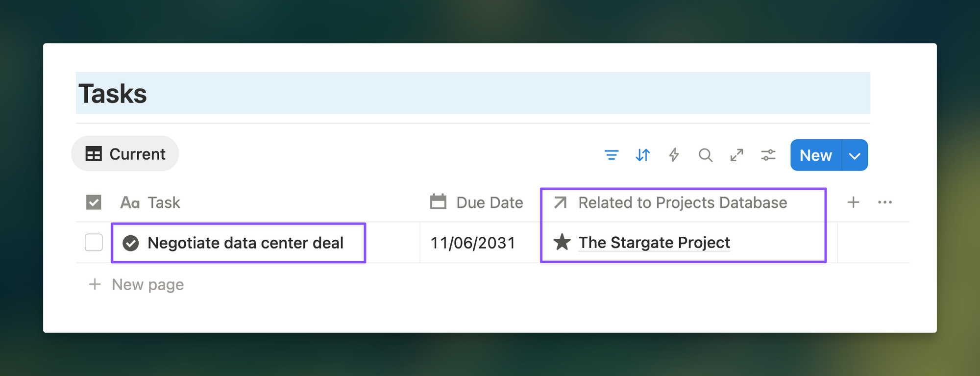Click the task completed checkmark circle
This screenshot has height=376, width=980.
[x=131, y=243]
